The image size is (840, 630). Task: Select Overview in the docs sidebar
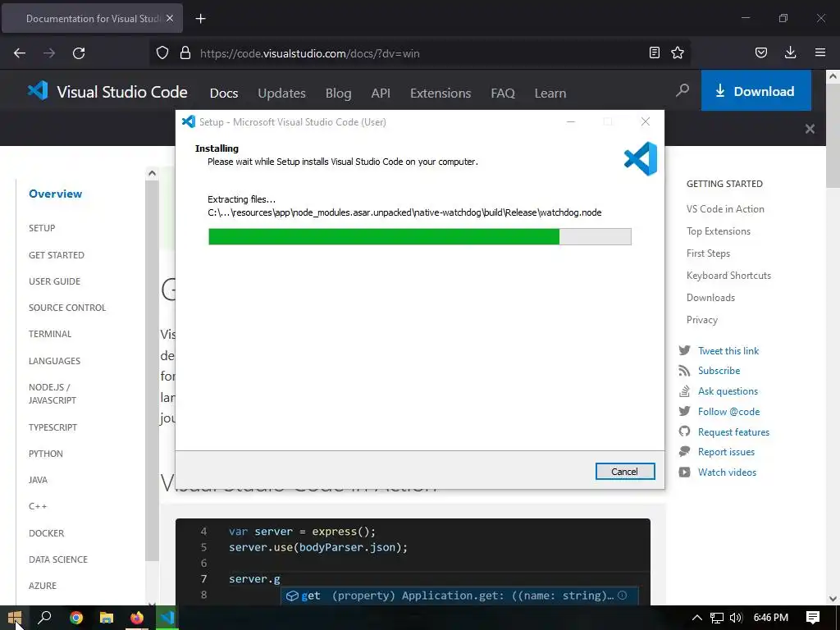56,194
